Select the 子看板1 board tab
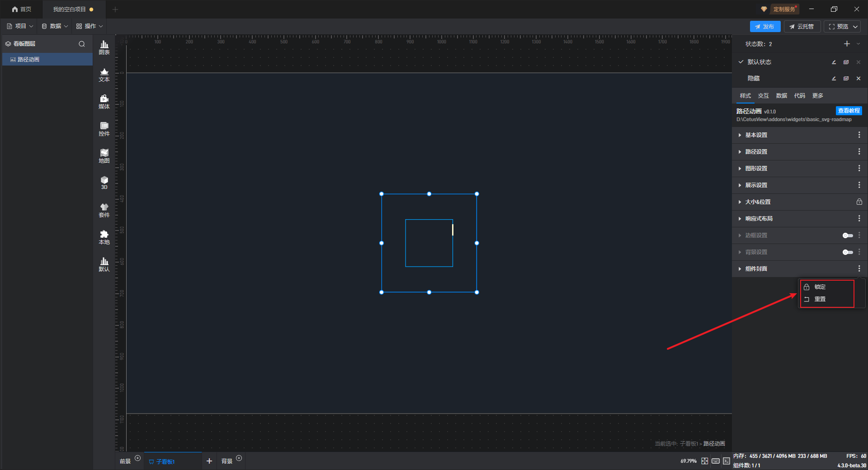 coord(173,461)
